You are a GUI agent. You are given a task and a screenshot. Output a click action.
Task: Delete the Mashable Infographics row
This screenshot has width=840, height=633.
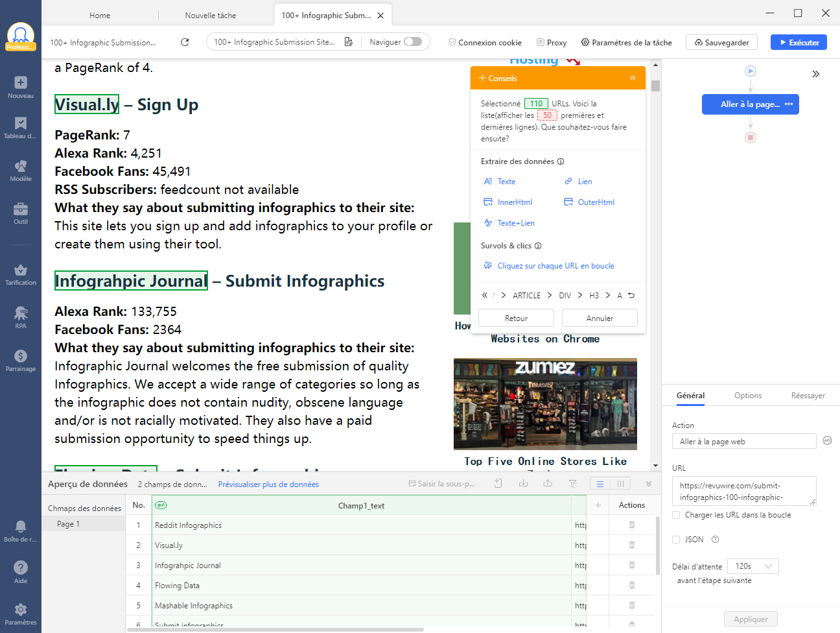coord(632,605)
